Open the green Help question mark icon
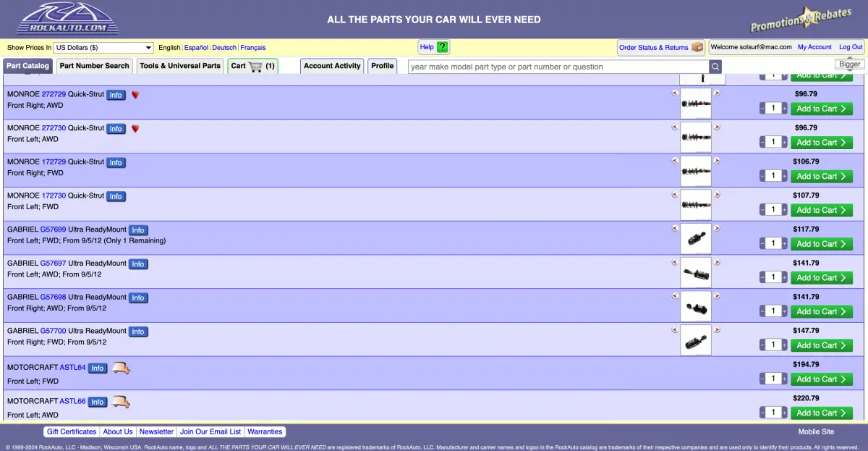 [443, 47]
